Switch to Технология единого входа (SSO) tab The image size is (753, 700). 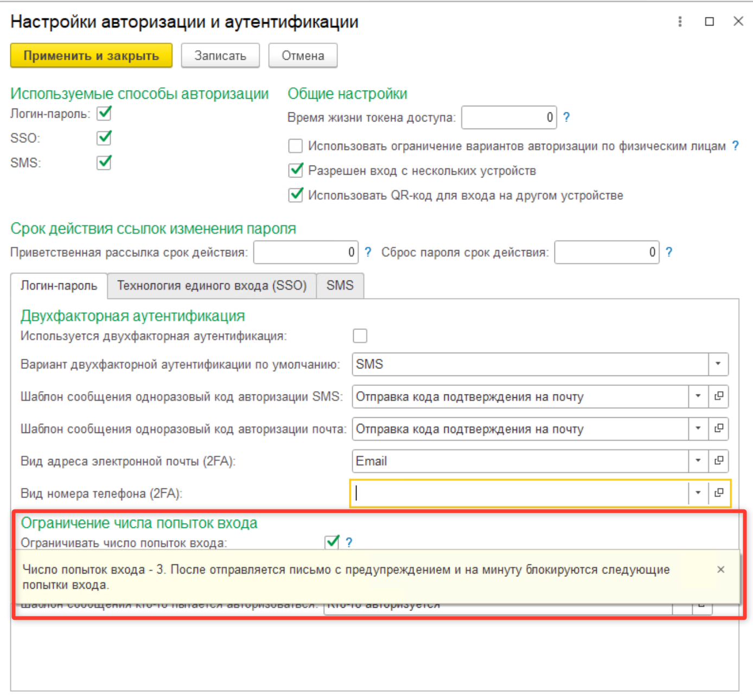click(x=212, y=286)
